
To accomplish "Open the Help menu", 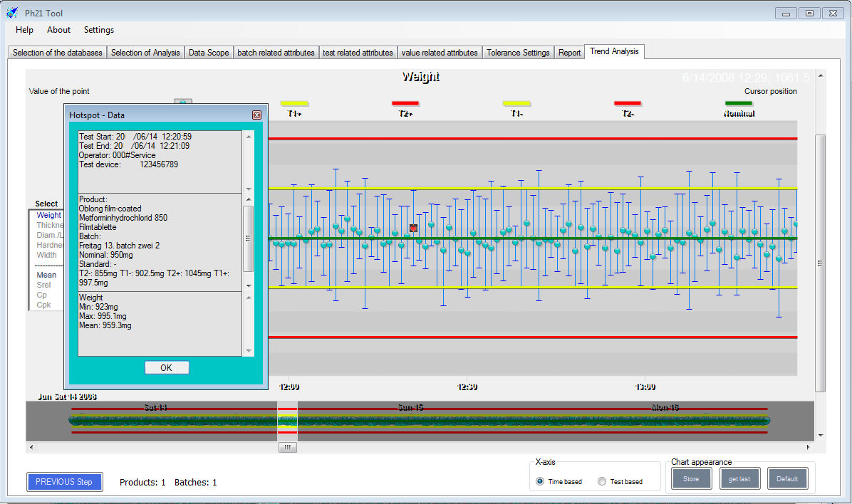I will 24,30.
